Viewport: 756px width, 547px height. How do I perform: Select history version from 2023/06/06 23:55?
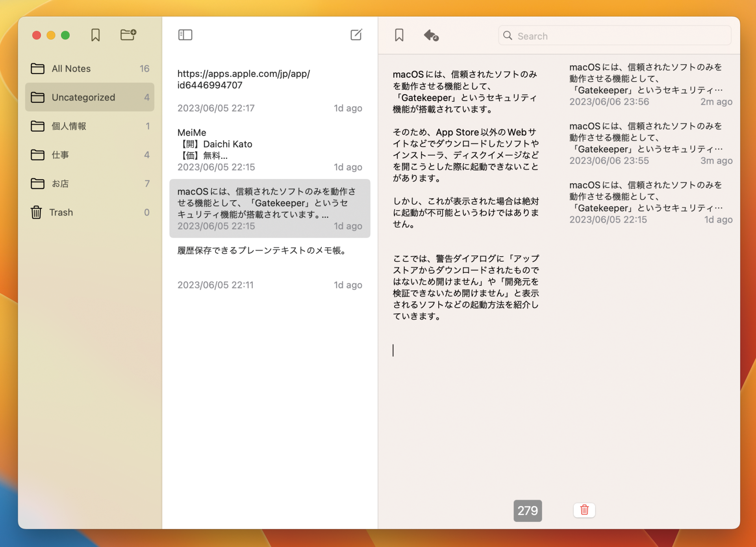click(650, 143)
